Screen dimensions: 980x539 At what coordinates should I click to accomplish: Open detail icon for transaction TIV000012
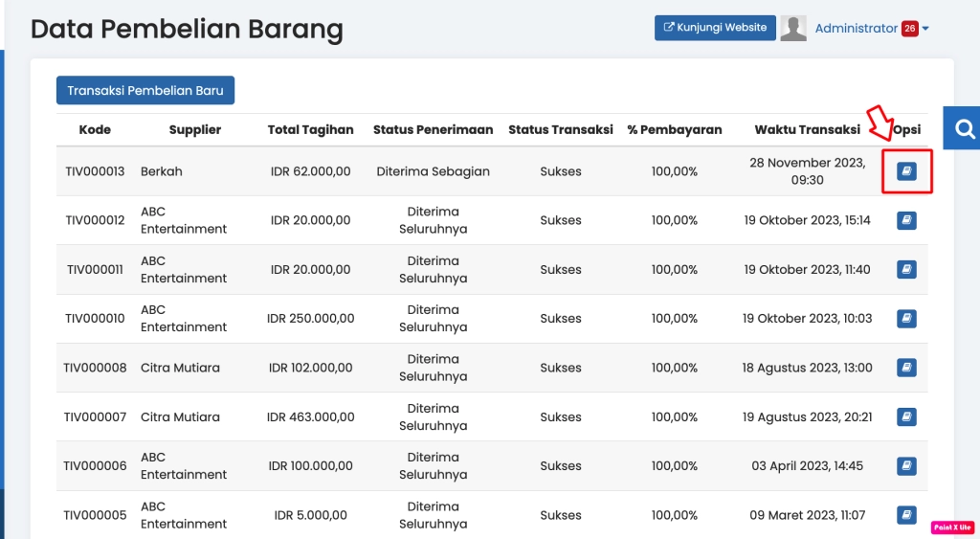(906, 220)
